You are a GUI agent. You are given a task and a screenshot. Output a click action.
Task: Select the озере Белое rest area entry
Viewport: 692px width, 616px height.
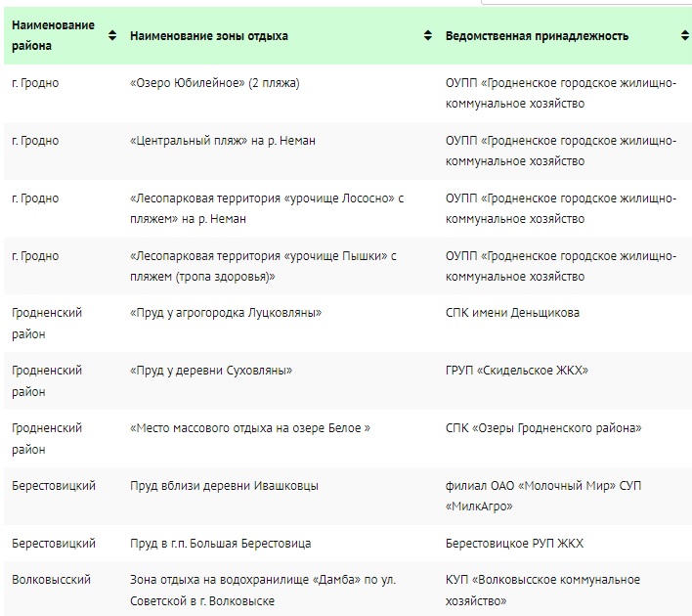tap(250, 428)
